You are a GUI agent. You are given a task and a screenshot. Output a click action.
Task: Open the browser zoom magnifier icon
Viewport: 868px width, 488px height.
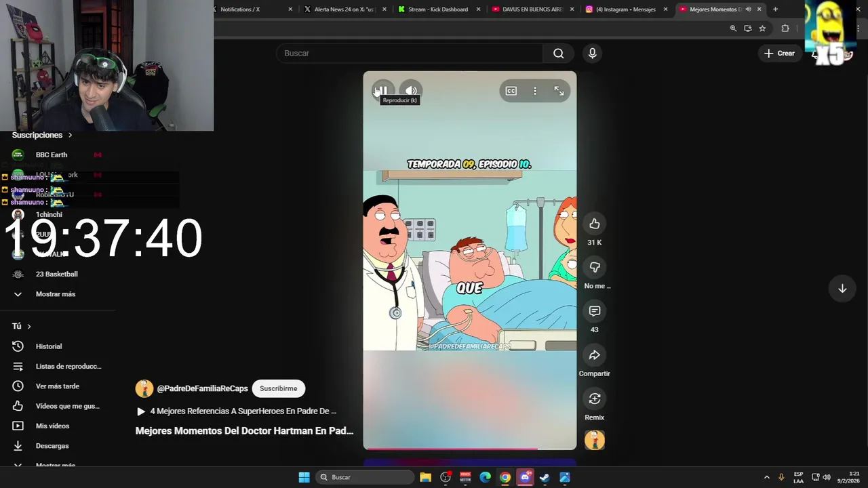coord(733,28)
